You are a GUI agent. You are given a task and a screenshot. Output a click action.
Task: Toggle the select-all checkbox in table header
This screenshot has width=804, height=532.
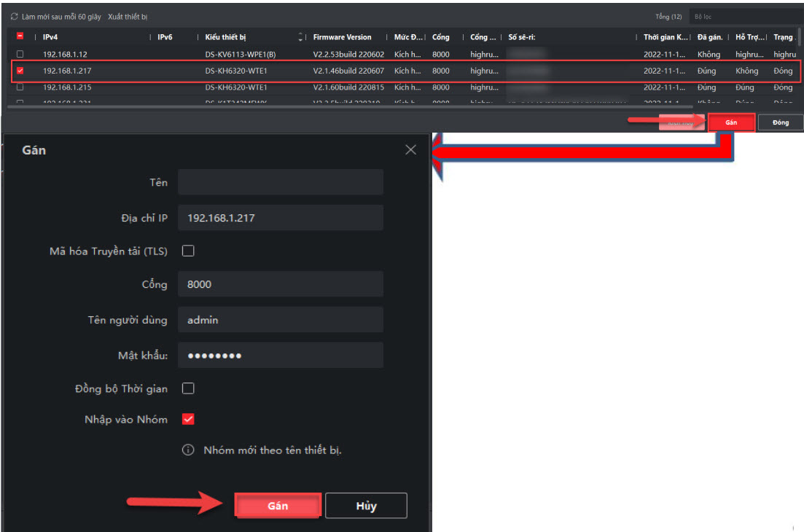point(20,37)
